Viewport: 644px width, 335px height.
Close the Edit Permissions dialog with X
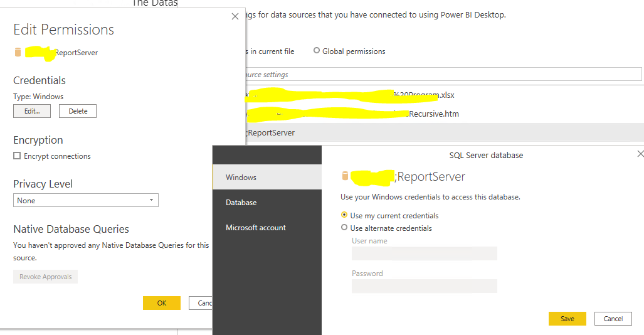point(235,16)
